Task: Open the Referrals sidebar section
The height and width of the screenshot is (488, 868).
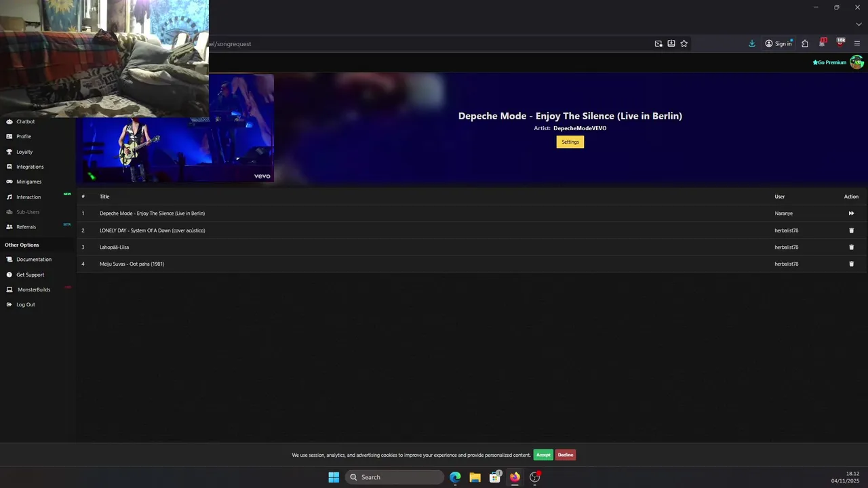Action: tap(26, 227)
